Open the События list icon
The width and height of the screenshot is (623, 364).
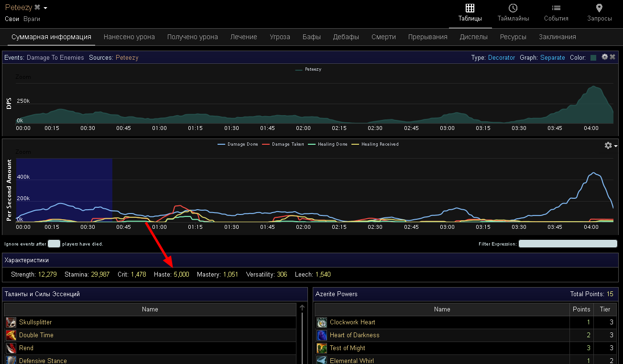pyautogui.click(x=556, y=8)
